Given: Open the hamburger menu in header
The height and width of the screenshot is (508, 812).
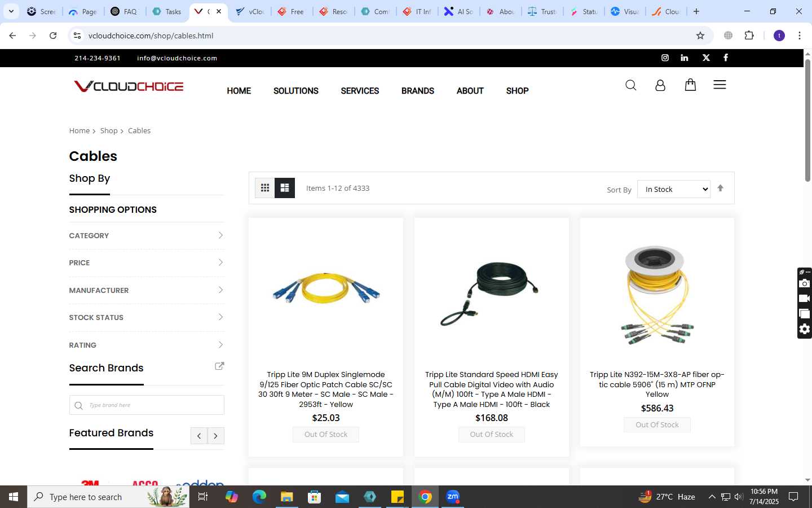Looking at the screenshot, I should (x=720, y=85).
